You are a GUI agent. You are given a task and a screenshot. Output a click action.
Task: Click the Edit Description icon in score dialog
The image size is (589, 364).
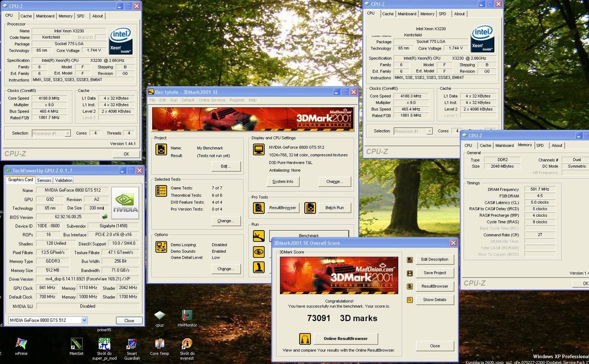click(410, 260)
